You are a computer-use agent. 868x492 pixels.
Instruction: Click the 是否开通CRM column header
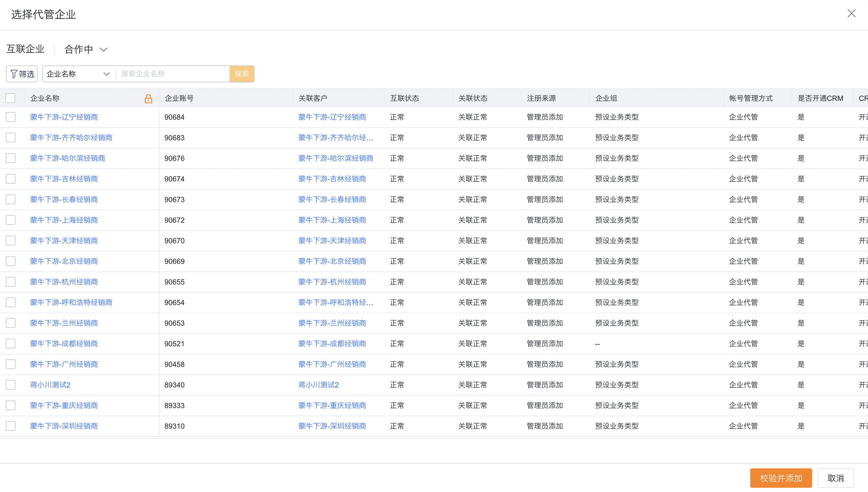tap(820, 98)
